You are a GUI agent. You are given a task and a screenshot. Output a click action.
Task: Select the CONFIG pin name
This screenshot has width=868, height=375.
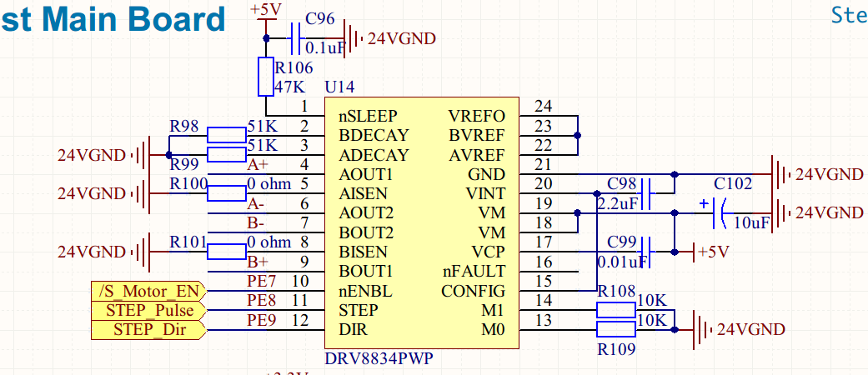(x=474, y=291)
